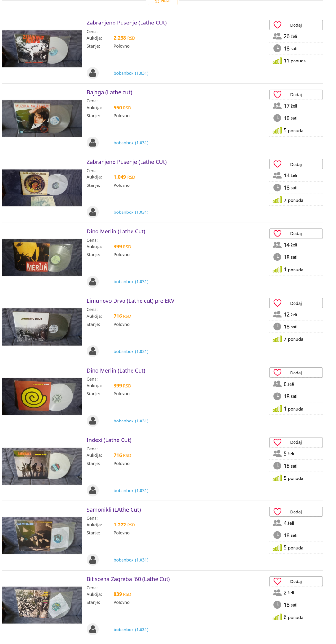Click bids bar icon next to 6 ponuda
The width and height of the screenshot is (336, 644).
tap(277, 617)
